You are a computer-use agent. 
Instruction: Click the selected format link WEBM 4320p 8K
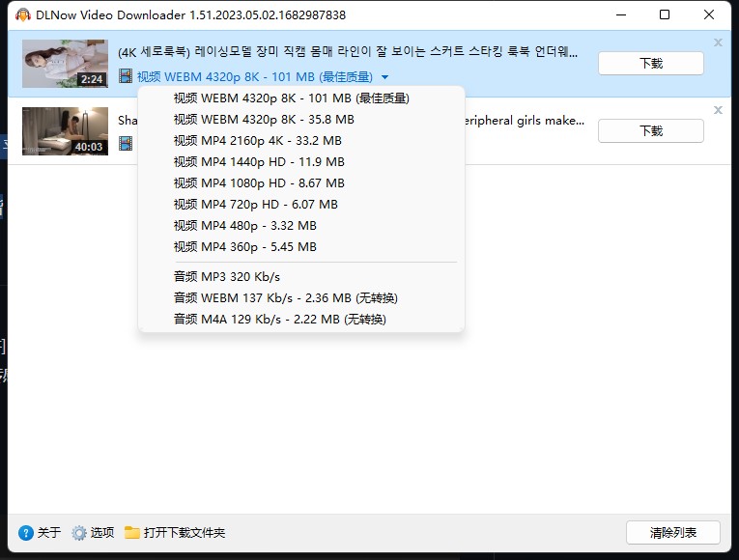pyautogui.click(x=254, y=76)
